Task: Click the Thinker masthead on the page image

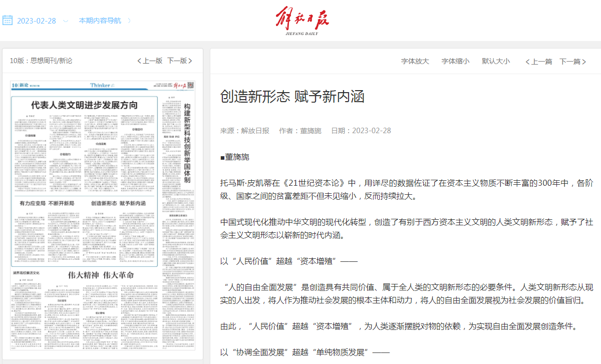Action: coord(100,86)
